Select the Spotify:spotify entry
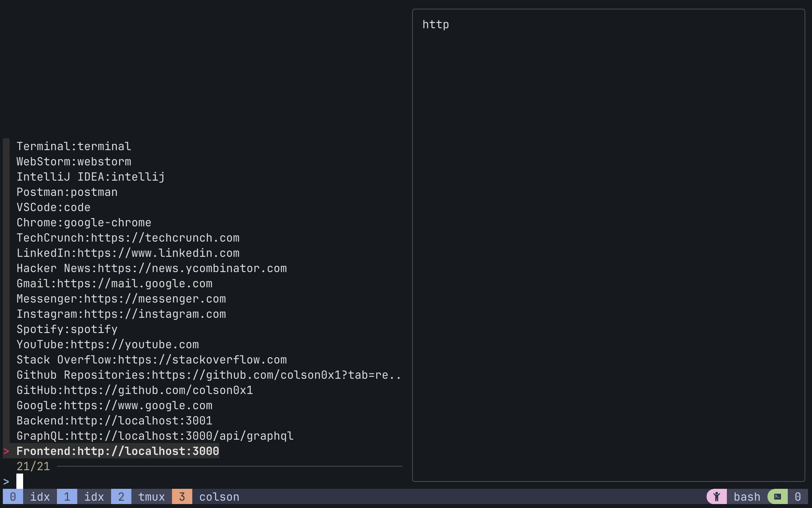Image resolution: width=812 pixels, height=508 pixels. (x=67, y=329)
